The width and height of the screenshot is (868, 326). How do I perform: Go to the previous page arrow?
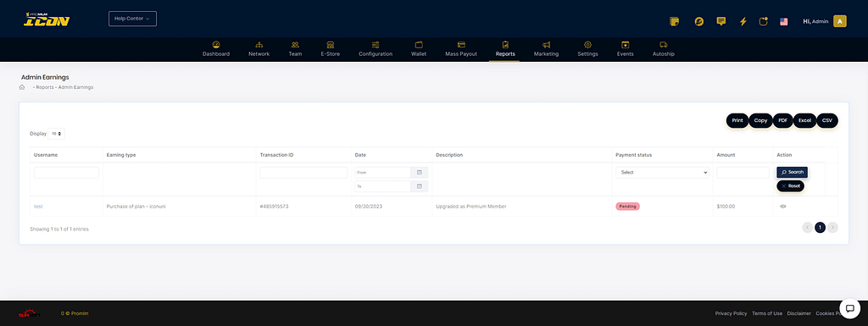tap(808, 227)
